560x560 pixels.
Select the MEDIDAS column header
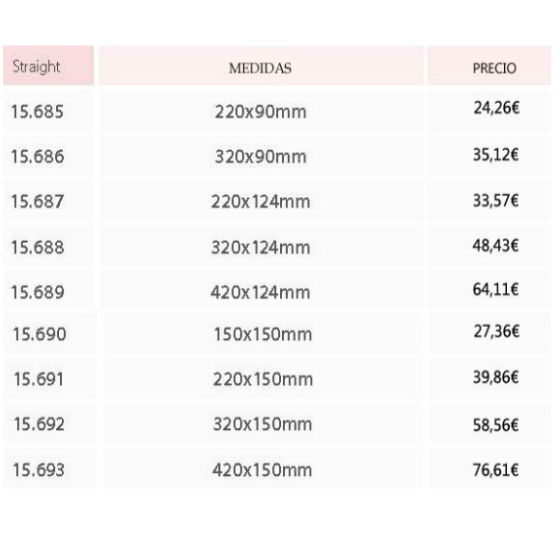coord(261,65)
